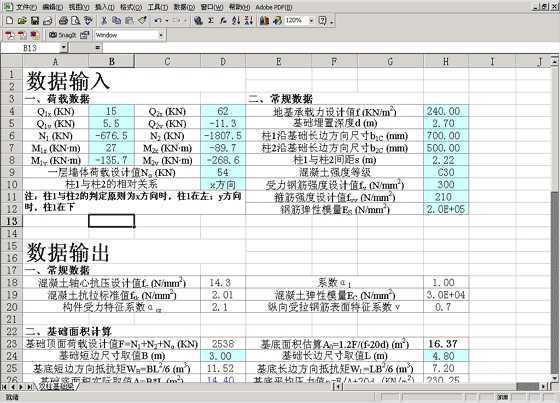Click the vertical scrollbar up arrow

click(554, 61)
